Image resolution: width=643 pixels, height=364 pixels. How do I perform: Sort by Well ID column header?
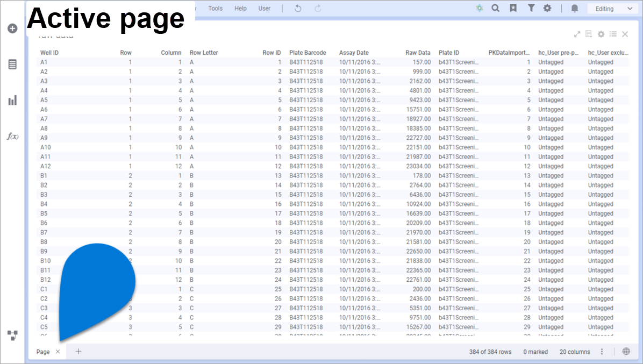49,53
